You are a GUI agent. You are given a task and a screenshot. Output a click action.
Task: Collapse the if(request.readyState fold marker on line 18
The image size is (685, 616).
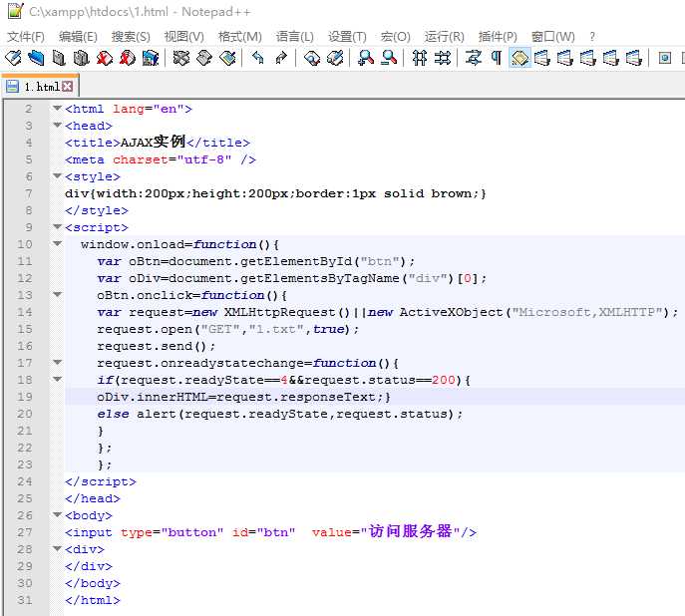click(57, 380)
